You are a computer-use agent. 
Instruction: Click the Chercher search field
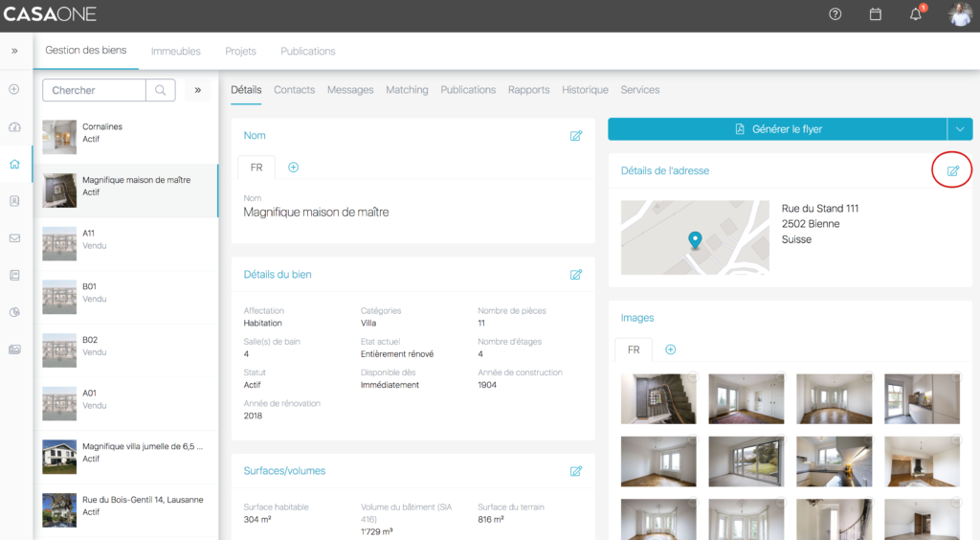pyautogui.click(x=94, y=90)
